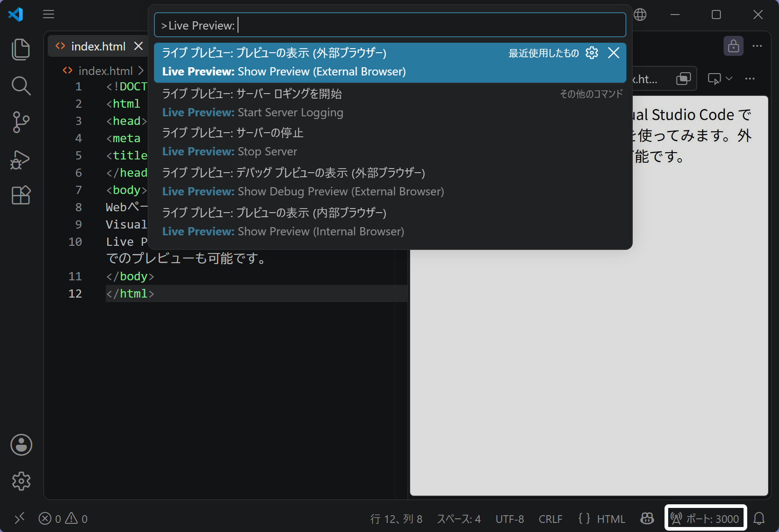Open Source Control view
779x532 pixels.
click(x=21, y=122)
